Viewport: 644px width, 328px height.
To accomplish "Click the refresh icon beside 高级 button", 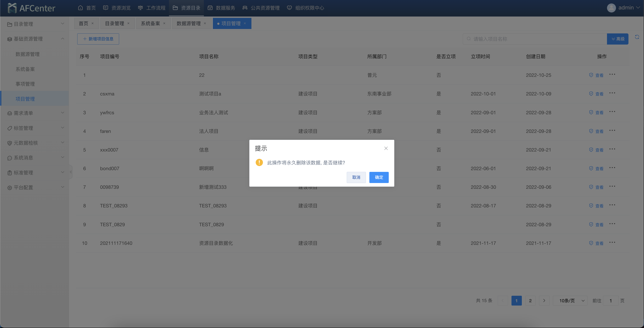I will point(637,37).
